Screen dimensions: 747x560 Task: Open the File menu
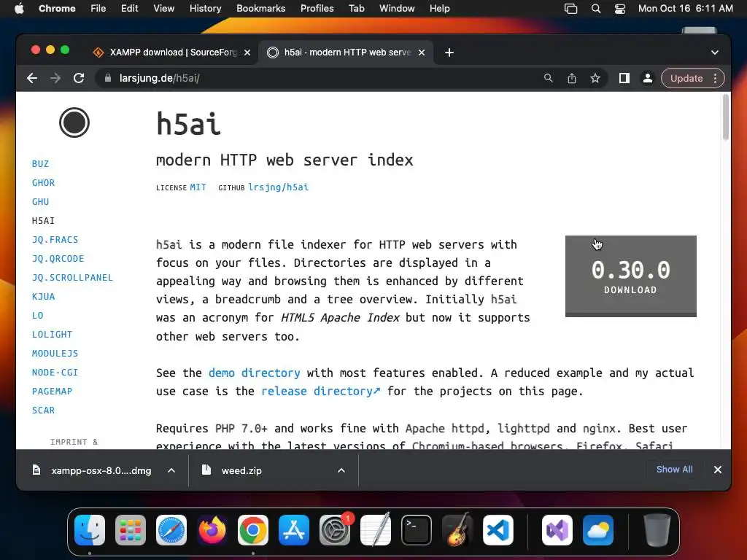tap(98, 8)
